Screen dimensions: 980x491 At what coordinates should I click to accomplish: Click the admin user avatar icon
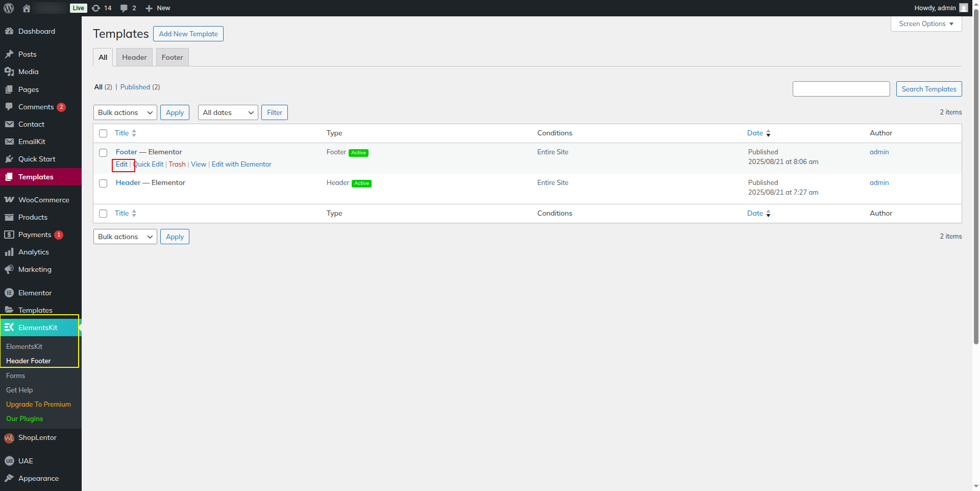pos(963,8)
